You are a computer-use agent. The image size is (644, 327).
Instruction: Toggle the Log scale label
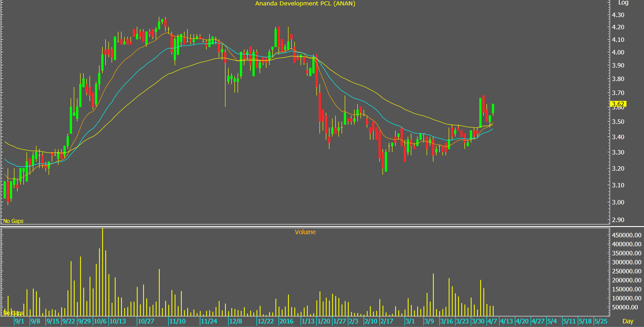[x=623, y=3]
